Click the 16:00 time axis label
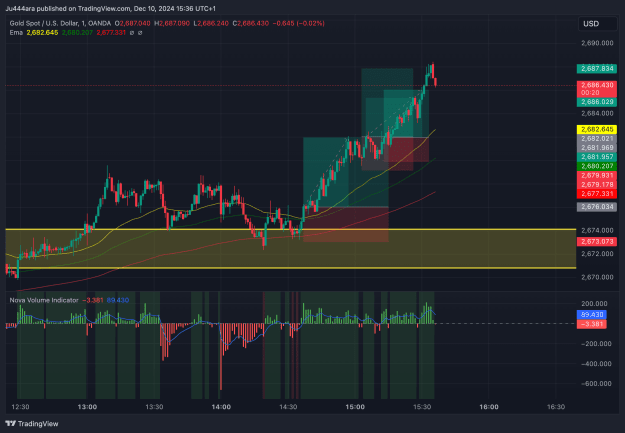Image resolution: width=625 pixels, height=433 pixels. [489, 407]
